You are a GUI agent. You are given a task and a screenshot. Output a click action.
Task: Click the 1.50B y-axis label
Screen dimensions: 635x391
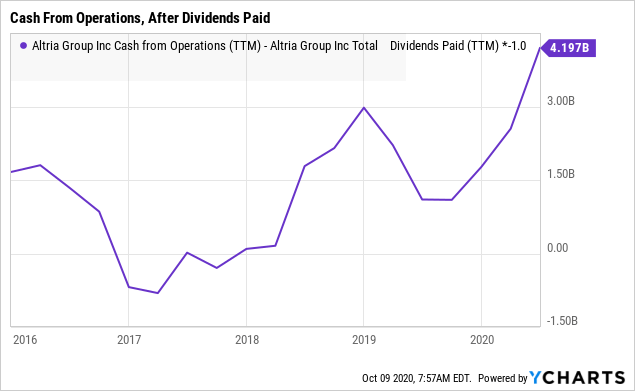[x=561, y=174]
